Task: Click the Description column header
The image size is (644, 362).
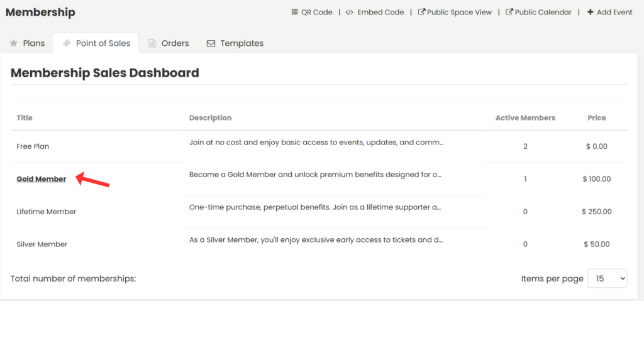Action: (x=210, y=118)
